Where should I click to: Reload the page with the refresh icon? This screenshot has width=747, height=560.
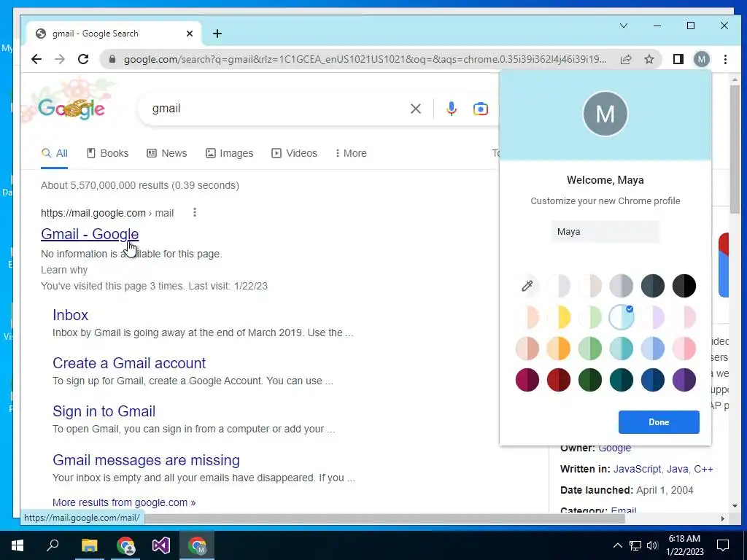(83, 59)
